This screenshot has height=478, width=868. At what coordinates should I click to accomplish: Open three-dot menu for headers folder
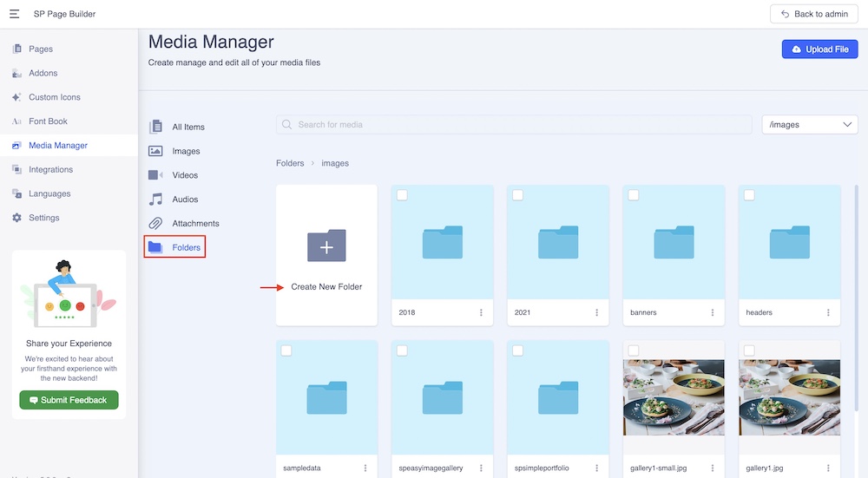(x=828, y=312)
